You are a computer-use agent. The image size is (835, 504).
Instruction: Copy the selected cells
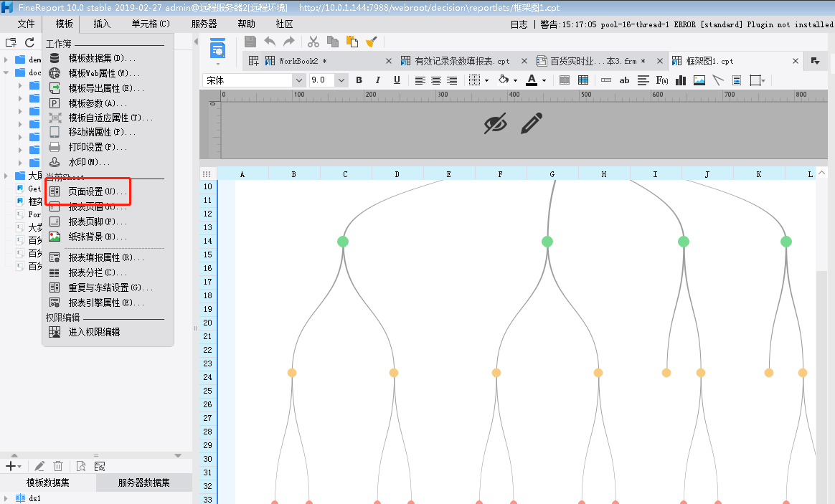(x=333, y=42)
